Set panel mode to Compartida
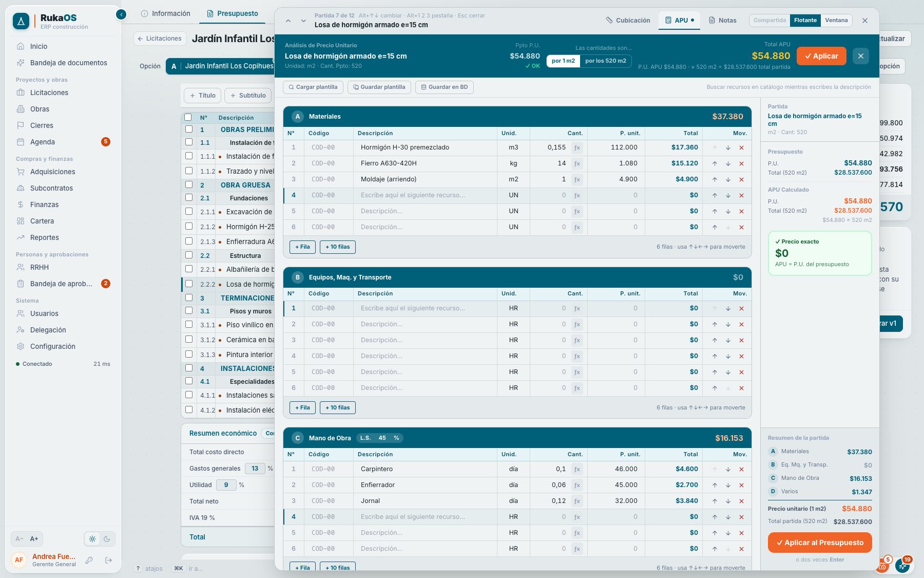924x578 pixels. pyautogui.click(x=769, y=21)
